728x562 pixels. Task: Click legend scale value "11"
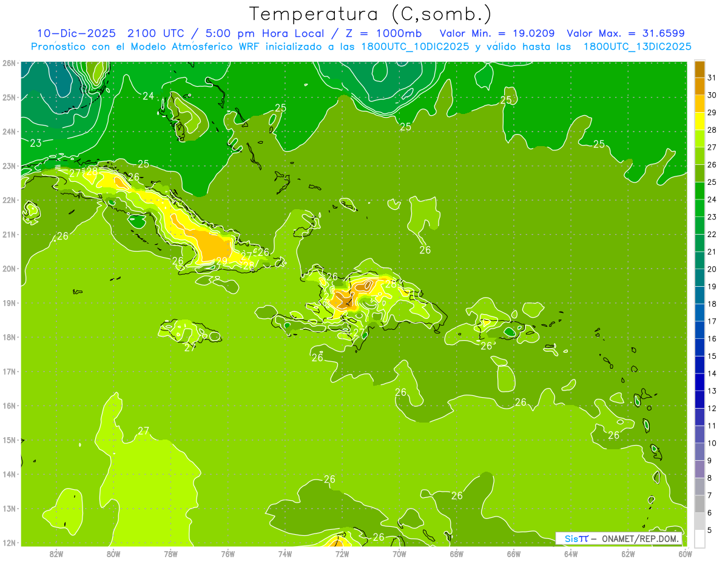click(x=712, y=426)
